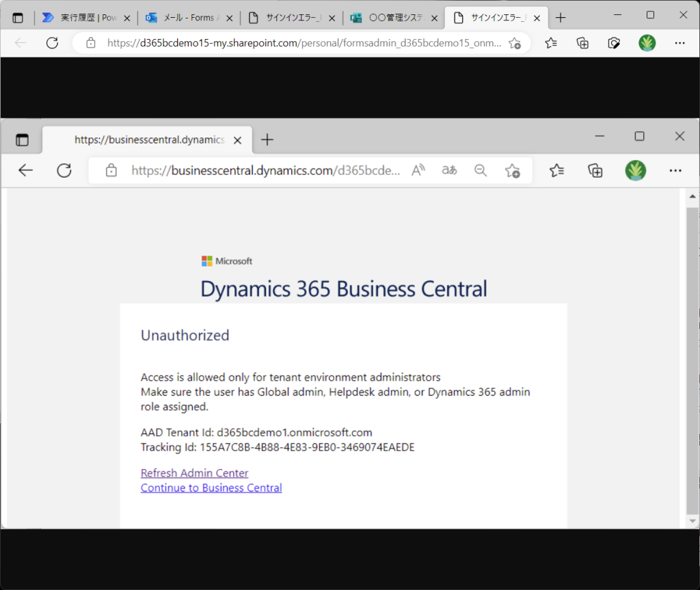Open Favorites list in front window
This screenshot has height=590, width=700.
click(556, 170)
